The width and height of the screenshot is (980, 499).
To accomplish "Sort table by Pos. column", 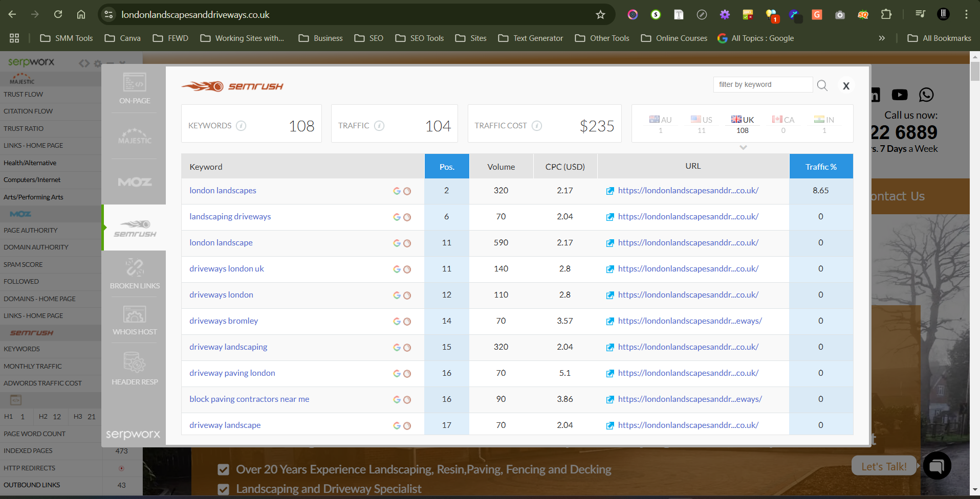I will point(447,167).
